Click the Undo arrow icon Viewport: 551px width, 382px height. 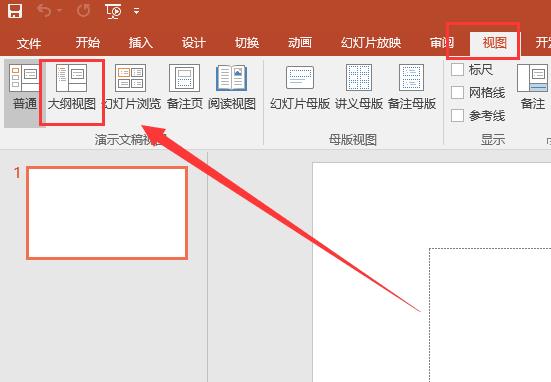pos(44,11)
